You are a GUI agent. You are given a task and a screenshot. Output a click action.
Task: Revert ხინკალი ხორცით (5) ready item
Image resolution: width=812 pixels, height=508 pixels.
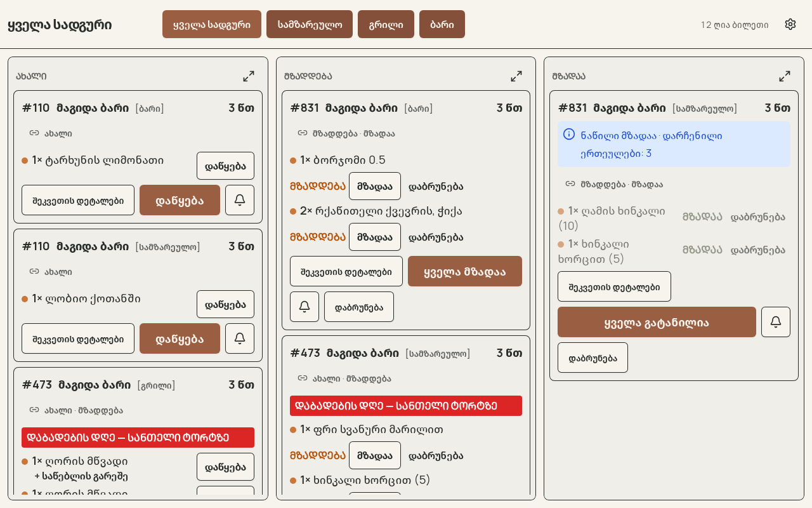pos(758,250)
